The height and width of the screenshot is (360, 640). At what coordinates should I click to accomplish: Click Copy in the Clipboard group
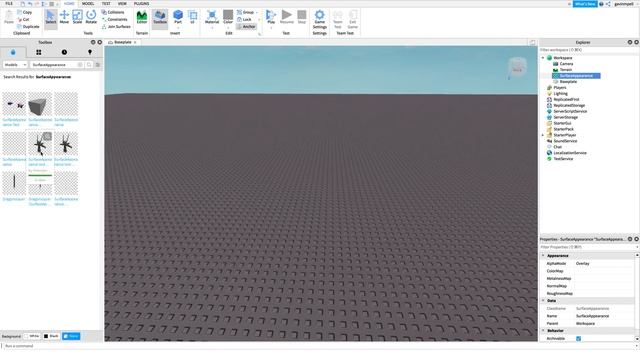click(25, 12)
